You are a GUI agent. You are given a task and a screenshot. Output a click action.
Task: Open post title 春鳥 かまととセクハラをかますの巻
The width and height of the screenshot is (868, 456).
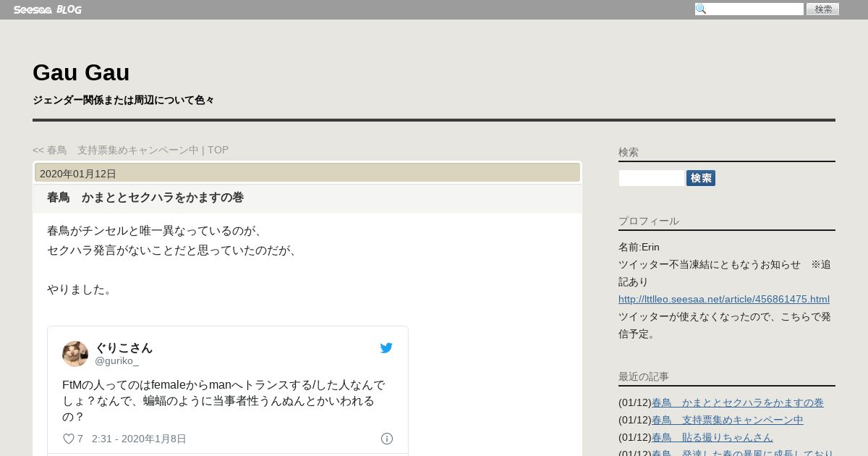coord(145,198)
